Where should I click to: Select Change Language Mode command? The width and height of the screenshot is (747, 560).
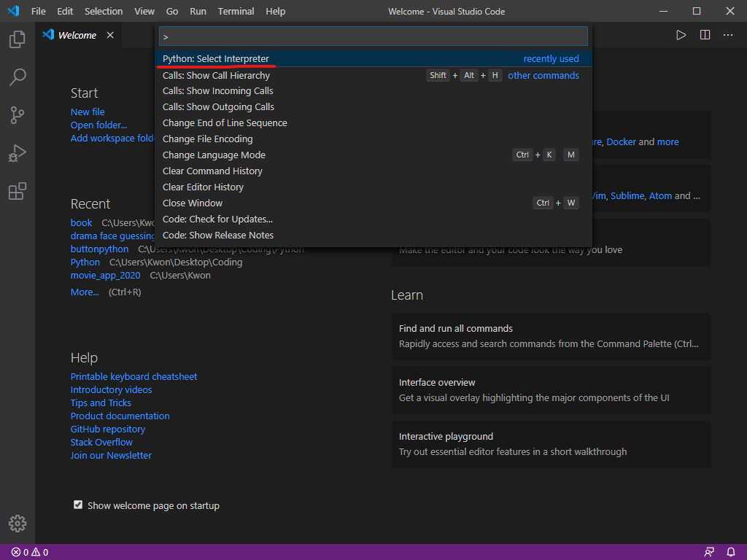point(373,155)
